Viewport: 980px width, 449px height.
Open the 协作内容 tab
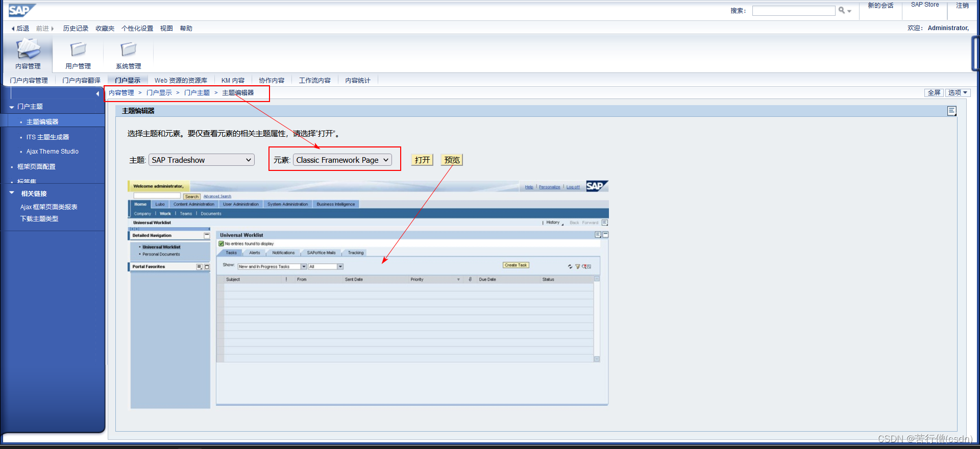click(x=272, y=81)
